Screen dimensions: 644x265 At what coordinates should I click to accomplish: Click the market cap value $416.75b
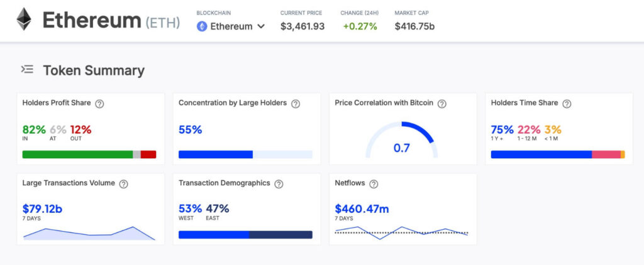(414, 26)
